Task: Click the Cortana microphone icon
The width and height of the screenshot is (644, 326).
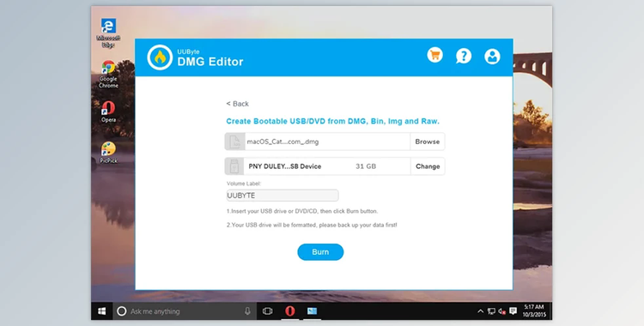Action: (247, 311)
